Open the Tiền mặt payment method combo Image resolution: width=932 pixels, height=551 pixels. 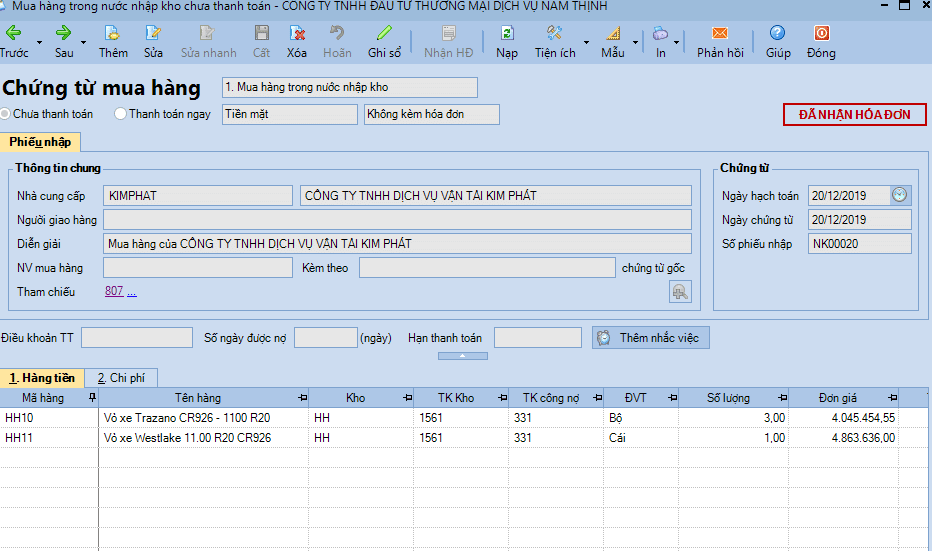[290, 114]
